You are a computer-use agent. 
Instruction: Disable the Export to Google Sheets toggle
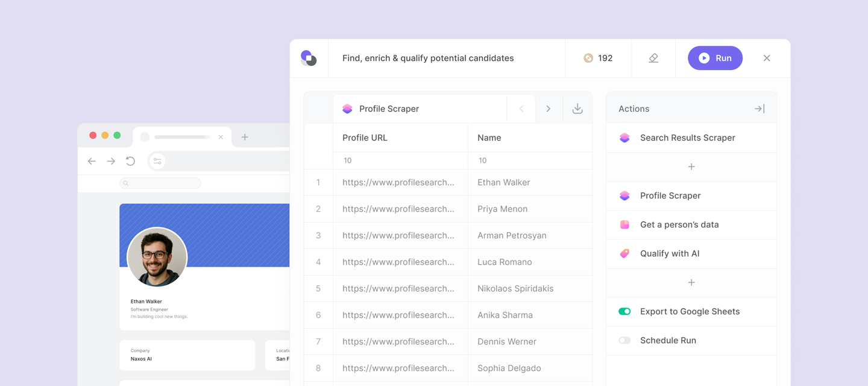625,311
